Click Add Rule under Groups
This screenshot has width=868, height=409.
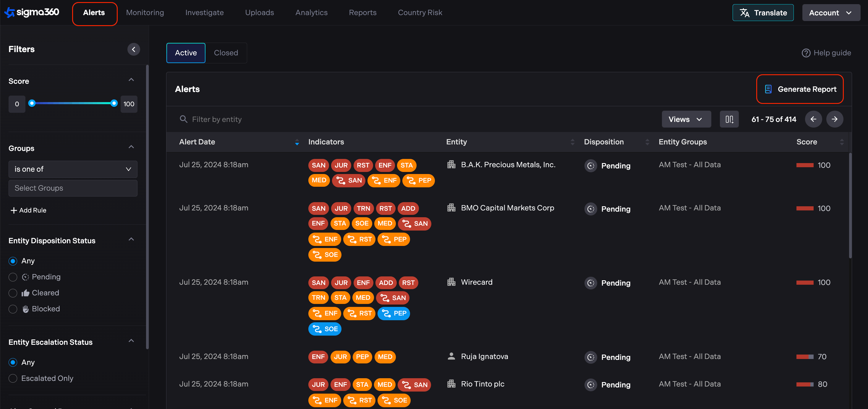28,210
